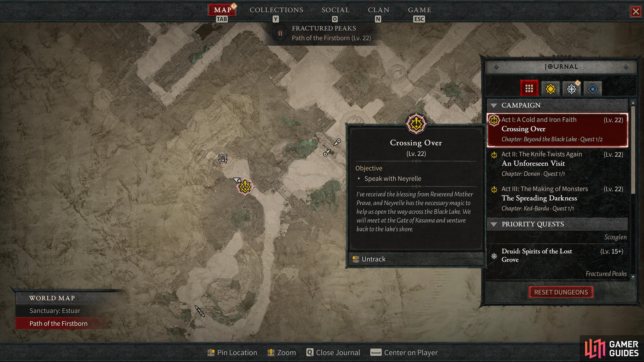Click the journal scrollbar down arrow
Image resolution: width=644 pixels, height=362 pixels.
(633, 277)
